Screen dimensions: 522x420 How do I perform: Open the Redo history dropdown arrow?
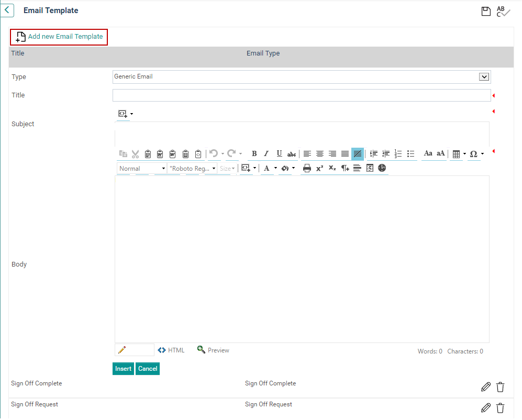pyautogui.click(x=241, y=154)
